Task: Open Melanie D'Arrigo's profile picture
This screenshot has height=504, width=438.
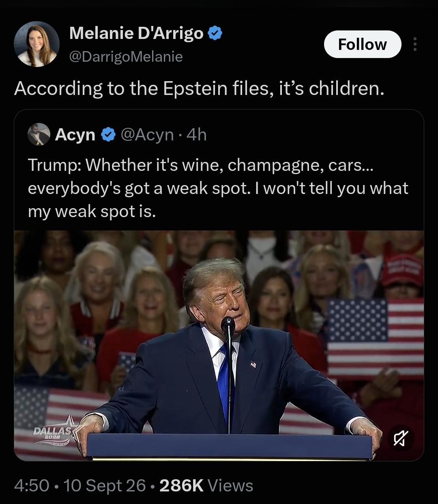Action: point(37,44)
